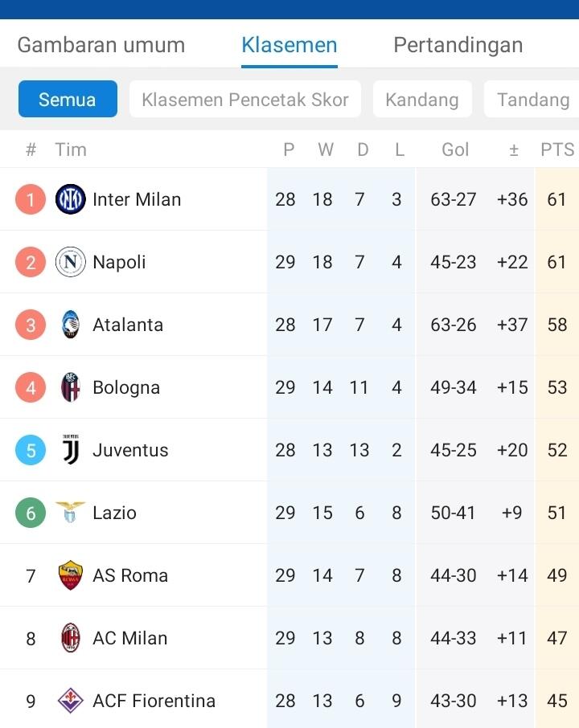The image size is (579, 728).
Task: Click the Napoli club logo
Action: [x=71, y=262]
